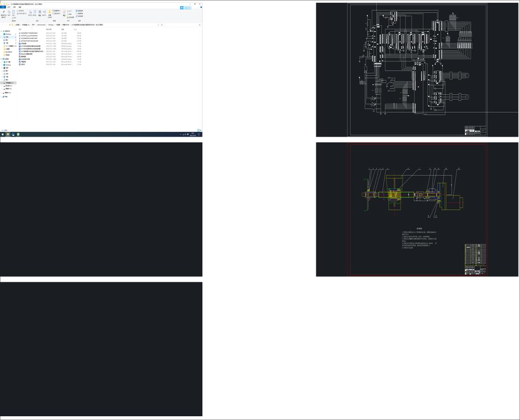The image size is (520, 420).
Task: Click the Rename icon in ribbon
Action: click(44, 12)
